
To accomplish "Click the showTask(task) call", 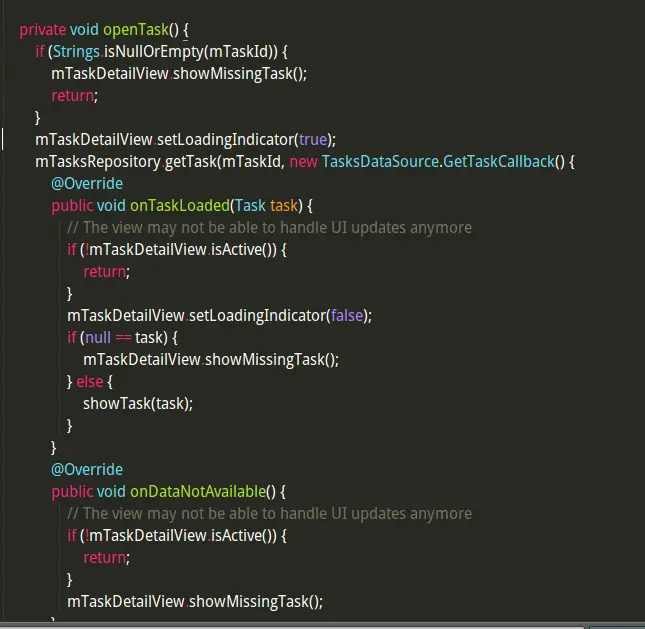I will click(x=138, y=404).
